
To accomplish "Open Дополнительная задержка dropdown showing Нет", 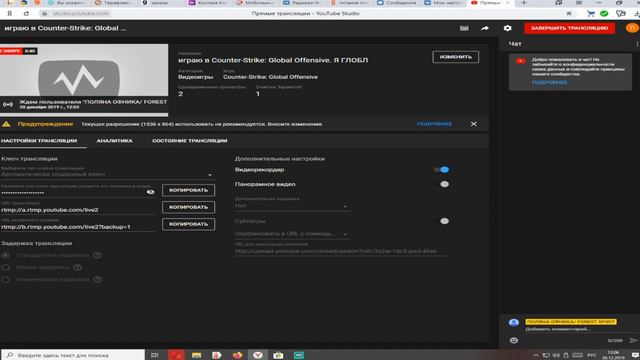I will tap(291, 206).
